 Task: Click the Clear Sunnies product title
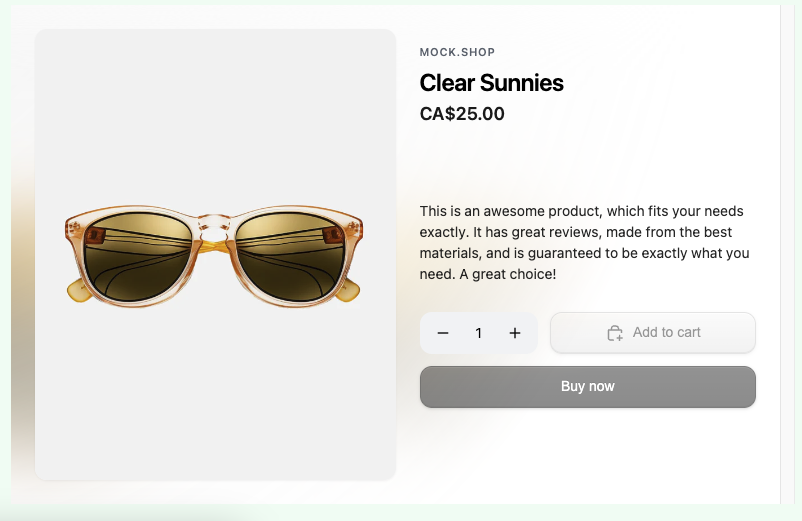[491, 83]
